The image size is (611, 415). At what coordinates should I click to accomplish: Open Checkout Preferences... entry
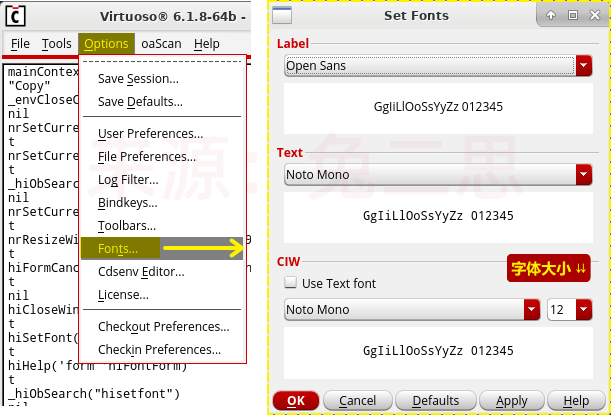pos(162,327)
